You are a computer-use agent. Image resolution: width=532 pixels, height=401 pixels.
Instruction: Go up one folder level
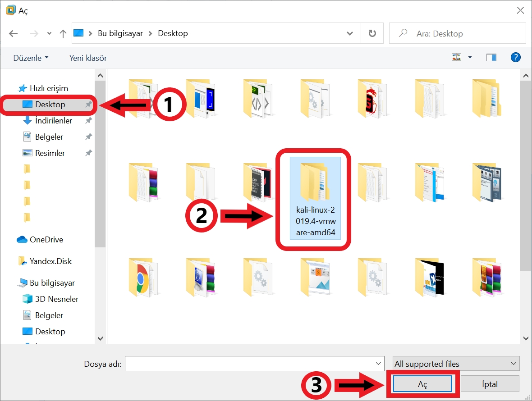63,33
